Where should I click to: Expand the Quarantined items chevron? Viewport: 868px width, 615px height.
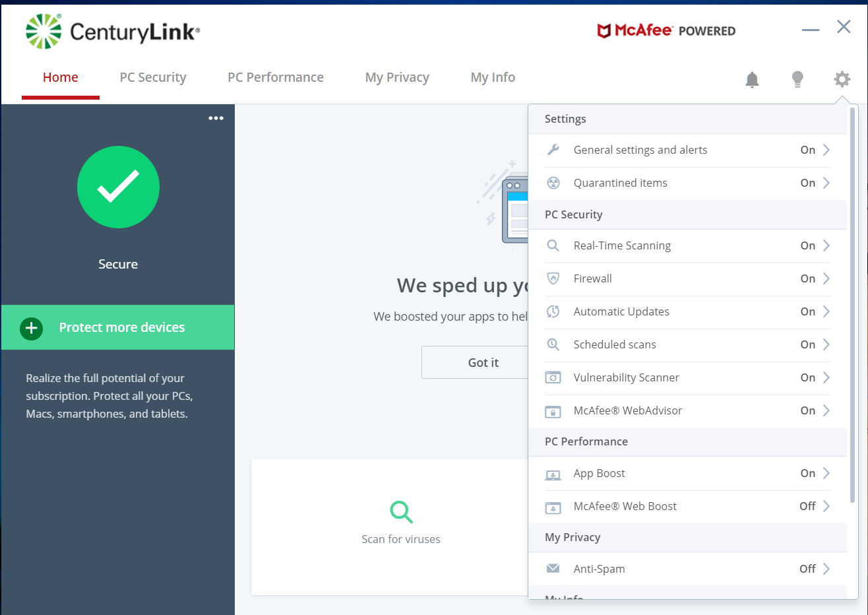[826, 183]
